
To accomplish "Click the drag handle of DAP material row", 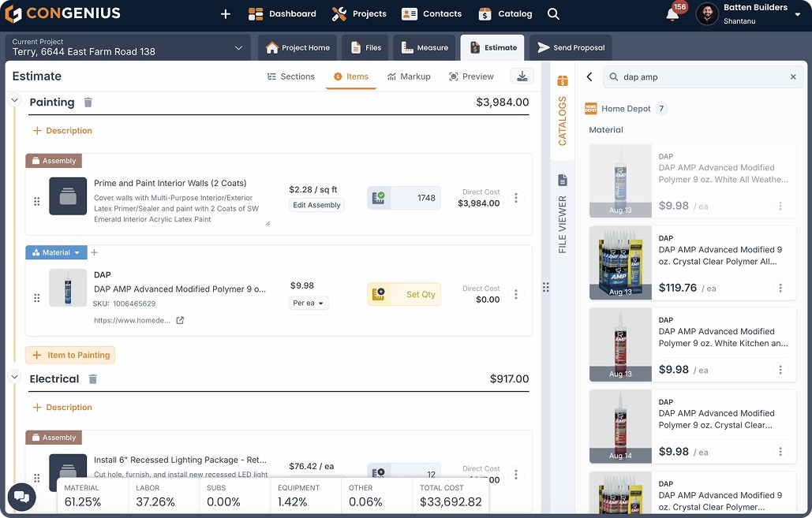I will [37, 298].
